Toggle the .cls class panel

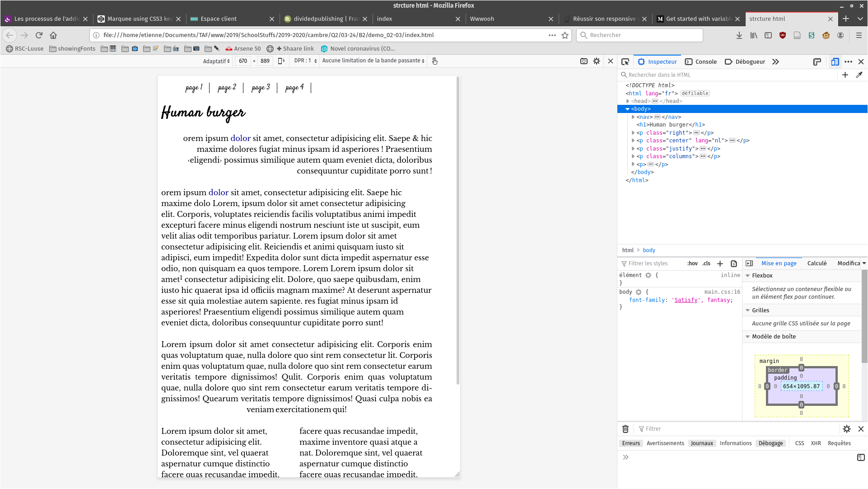707,263
